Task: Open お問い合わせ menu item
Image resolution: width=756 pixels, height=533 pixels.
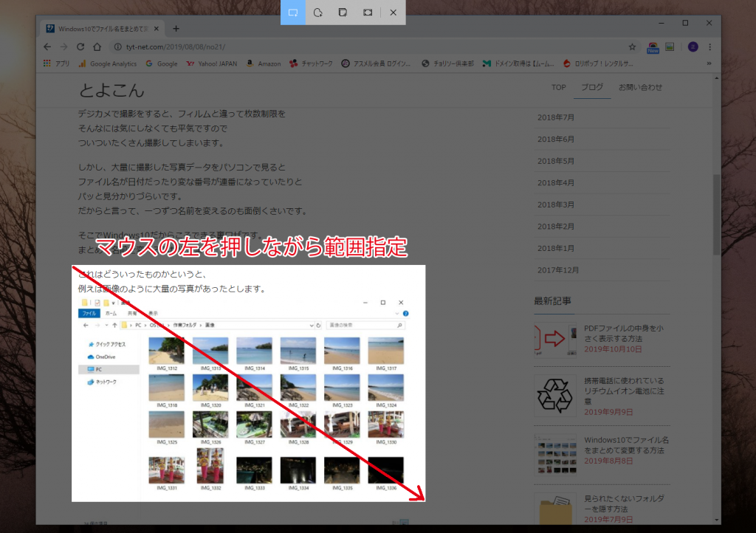Action: tap(640, 87)
